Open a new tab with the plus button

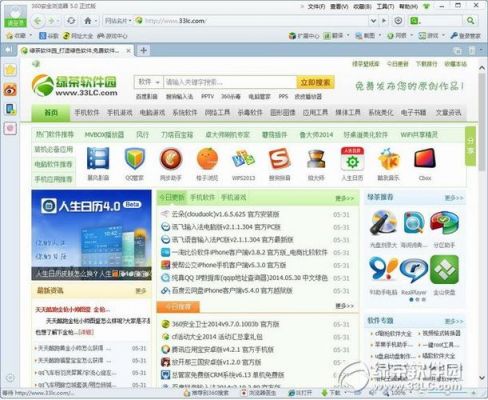click(x=143, y=50)
